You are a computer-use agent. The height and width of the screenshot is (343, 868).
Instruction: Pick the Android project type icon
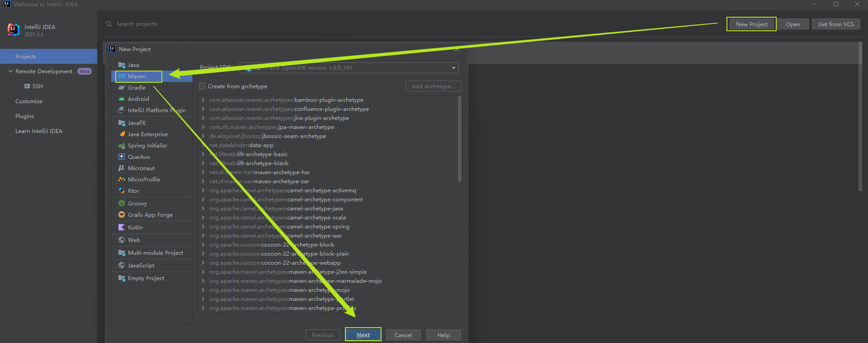(x=121, y=99)
